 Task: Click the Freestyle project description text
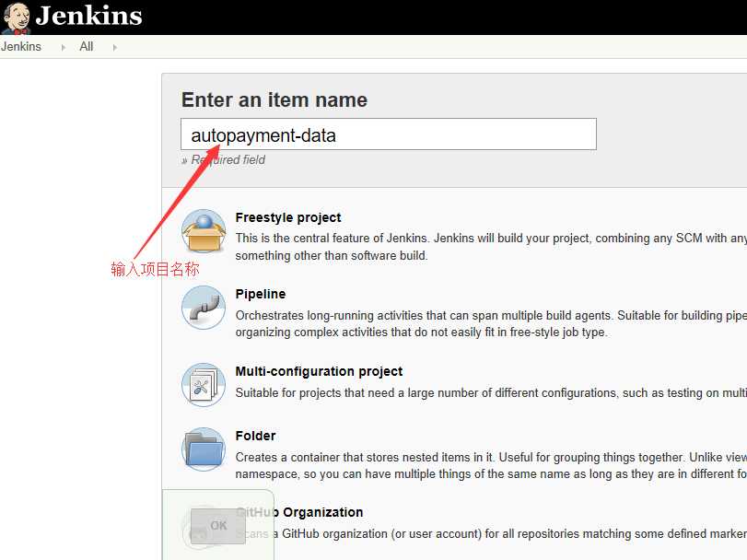(x=491, y=247)
